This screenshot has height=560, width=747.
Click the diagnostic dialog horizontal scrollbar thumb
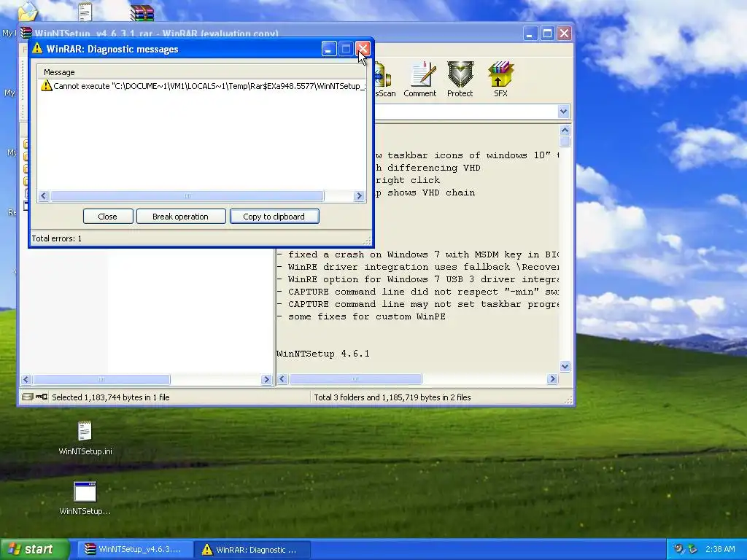click(x=187, y=195)
